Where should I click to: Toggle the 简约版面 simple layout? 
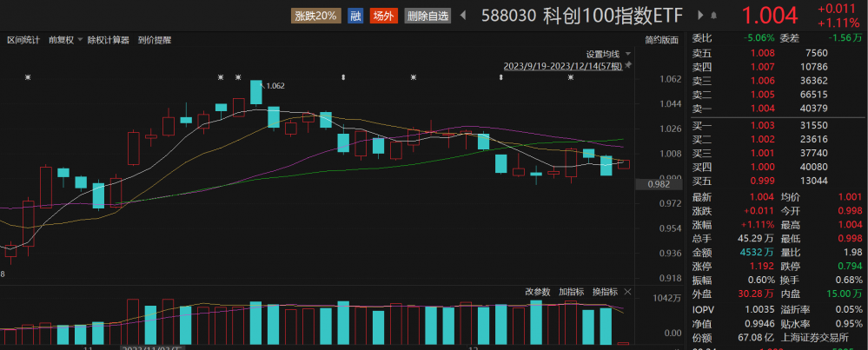click(661, 40)
